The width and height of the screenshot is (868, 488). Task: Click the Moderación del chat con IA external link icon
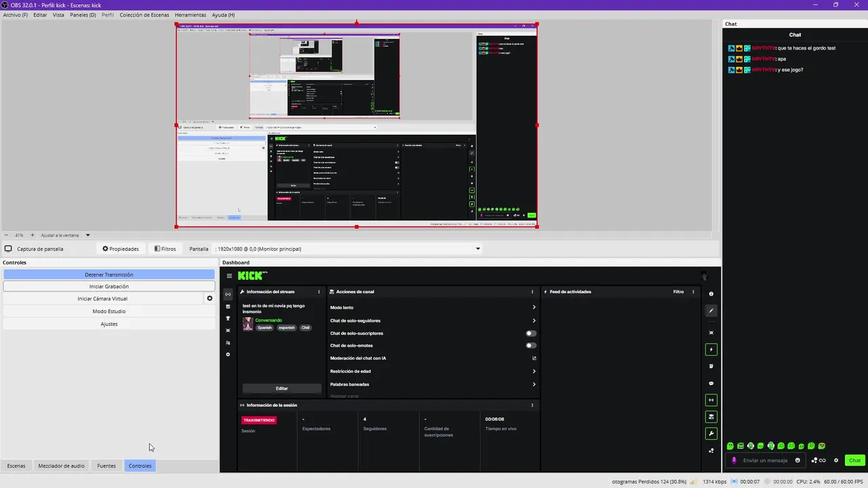(534, 358)
